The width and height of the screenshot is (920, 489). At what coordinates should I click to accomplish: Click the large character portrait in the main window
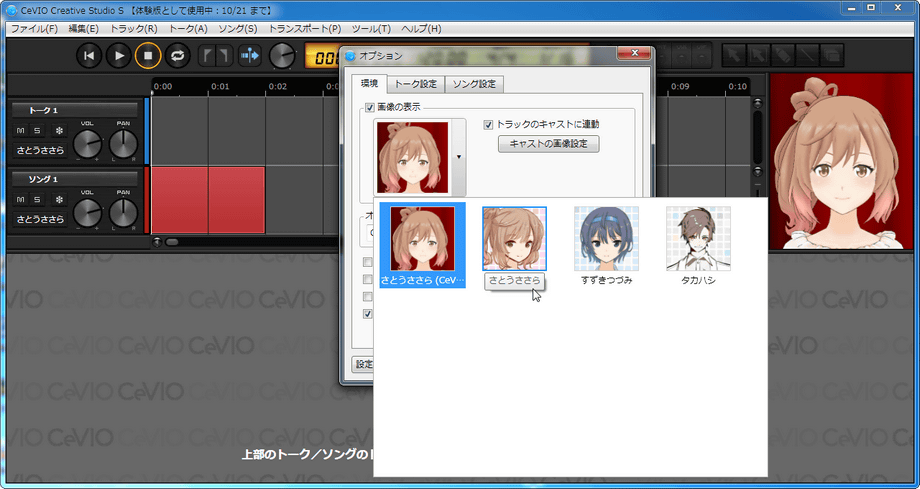[841, 161]
